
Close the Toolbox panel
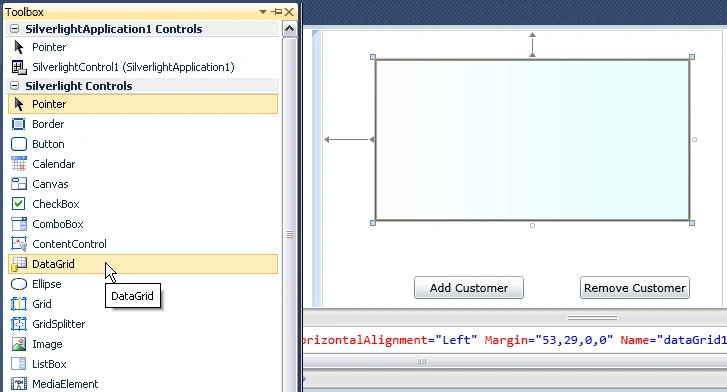tap(289, 12)
